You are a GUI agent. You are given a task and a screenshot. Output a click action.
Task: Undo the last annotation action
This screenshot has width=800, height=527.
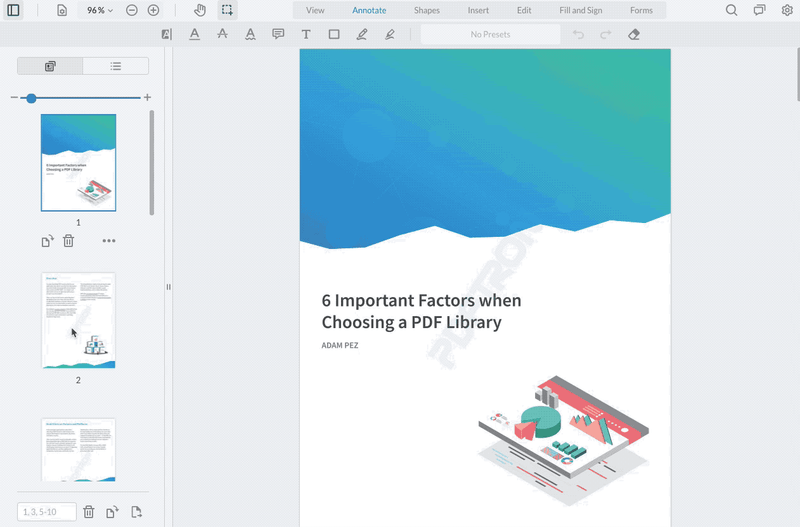tap(578, 34)
